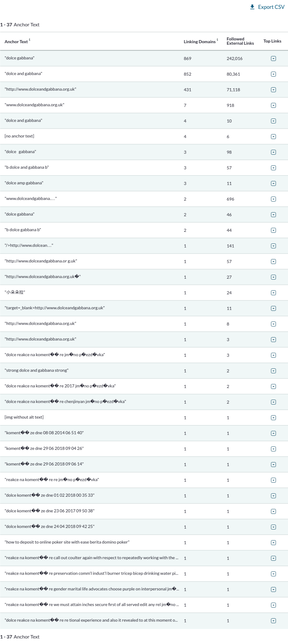
Task: Click the Top Links column header
Action: tap(272, 41)
